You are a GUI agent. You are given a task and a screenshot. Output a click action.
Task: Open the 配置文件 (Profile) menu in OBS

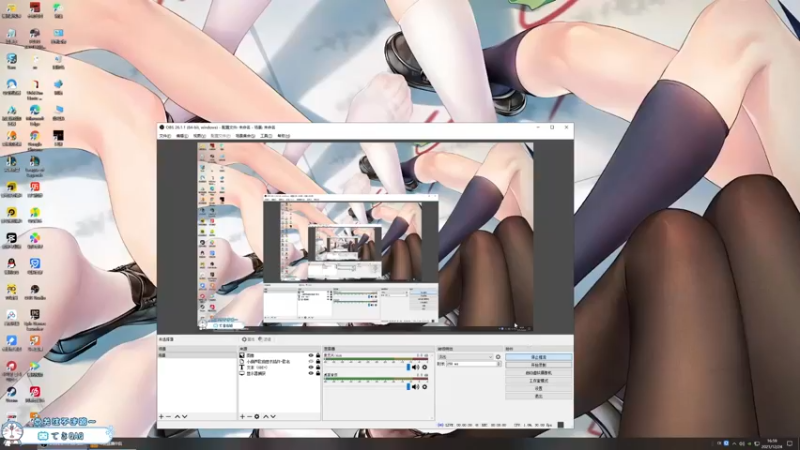tap(220, 136)
